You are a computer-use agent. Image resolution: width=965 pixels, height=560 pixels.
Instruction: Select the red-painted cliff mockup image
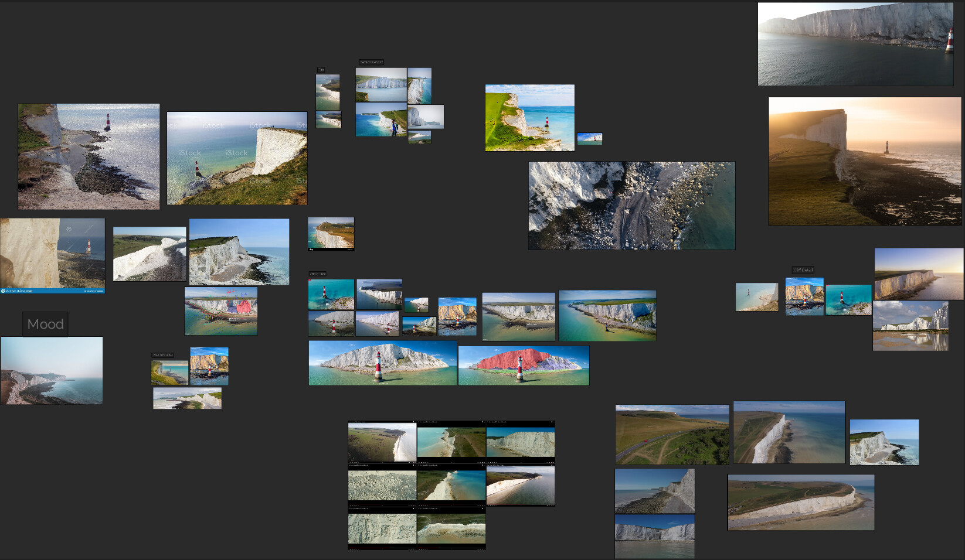coord(524,363)
